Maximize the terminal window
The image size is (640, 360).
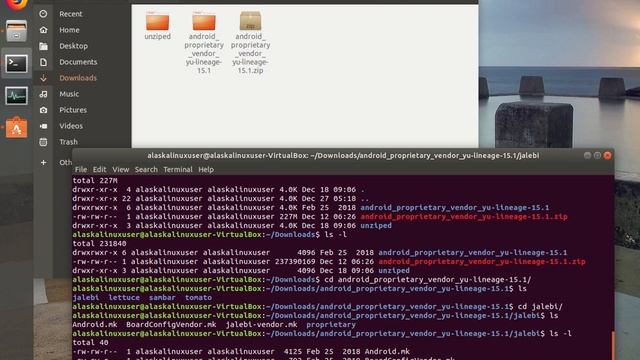pos(598,156)
